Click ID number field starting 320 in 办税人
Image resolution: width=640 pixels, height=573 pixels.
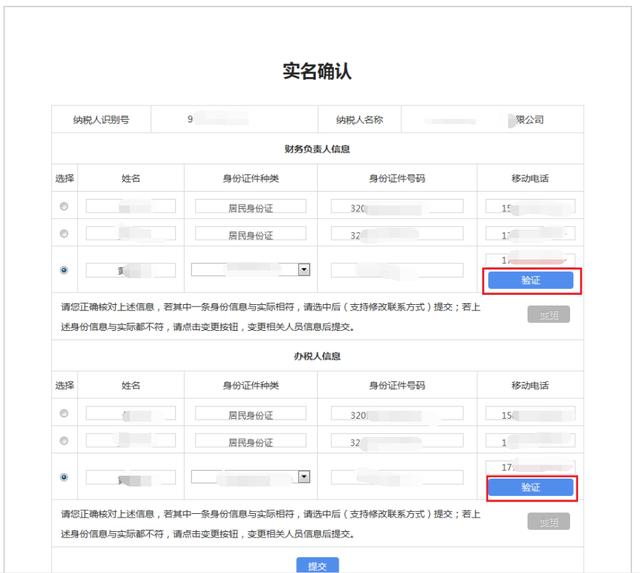(397, 413)
